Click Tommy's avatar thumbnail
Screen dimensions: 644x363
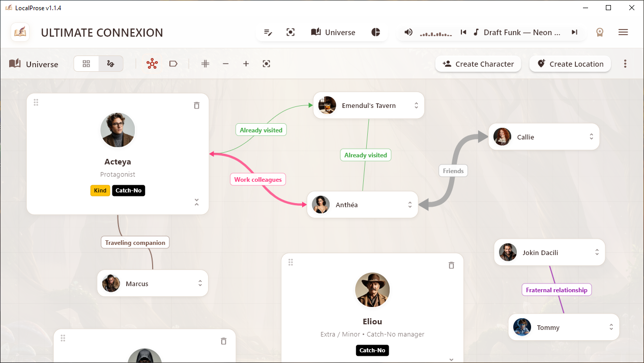[522, 327]
